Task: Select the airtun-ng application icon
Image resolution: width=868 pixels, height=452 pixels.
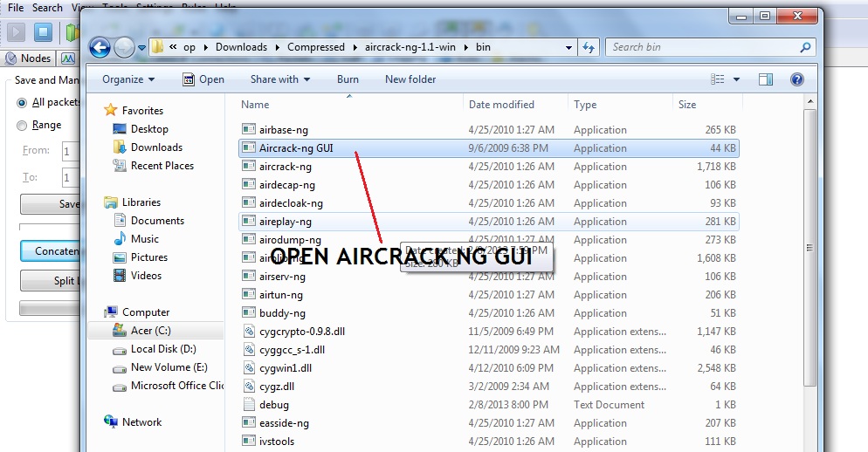Action: click(x=249, y=294)
